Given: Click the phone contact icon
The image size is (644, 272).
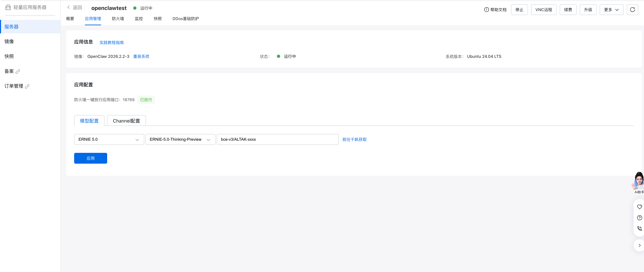Looking at the screenshot, I should coord(639,229).
